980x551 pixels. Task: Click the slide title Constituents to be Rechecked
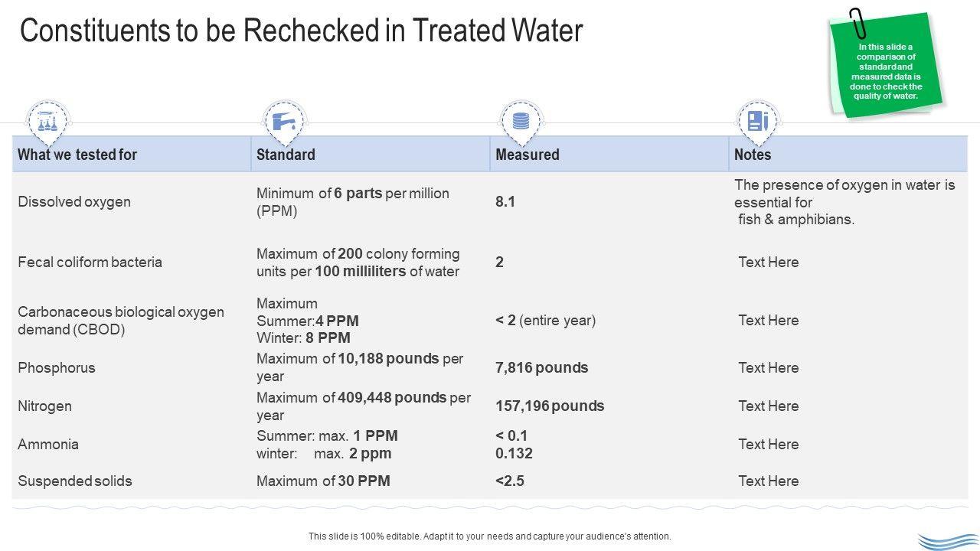(301, 31)
